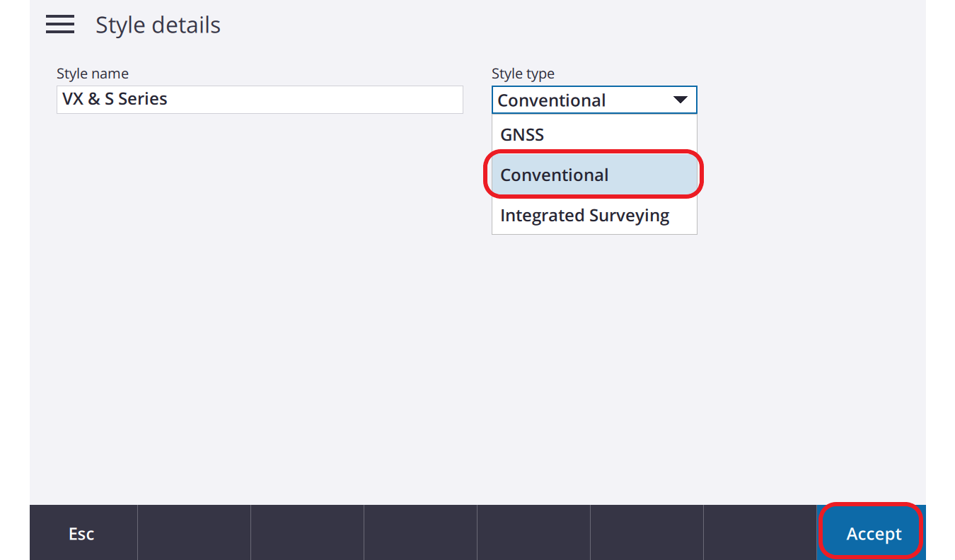Viewport: 955px width, 560px height.
Task: Choose the Conventional style type option
Action: click(x=594, y=175)
